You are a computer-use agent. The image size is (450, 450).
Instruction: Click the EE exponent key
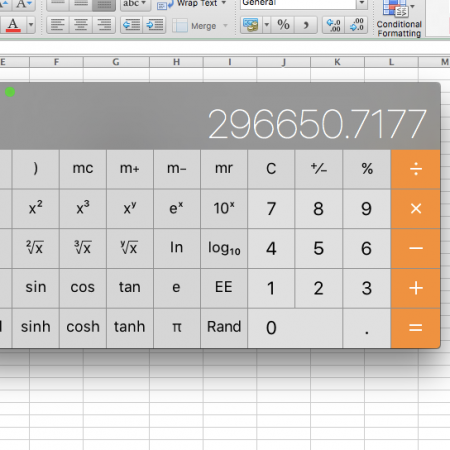(224, 288)
